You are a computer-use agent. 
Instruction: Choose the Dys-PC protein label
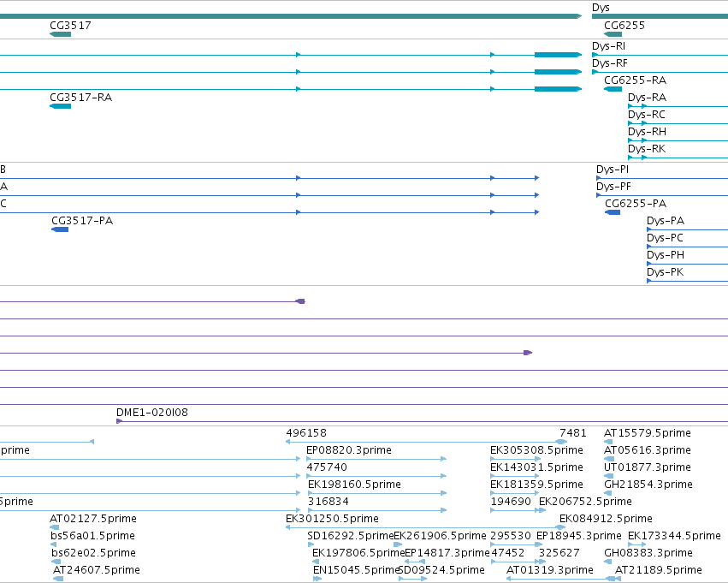tap(665, 238)
